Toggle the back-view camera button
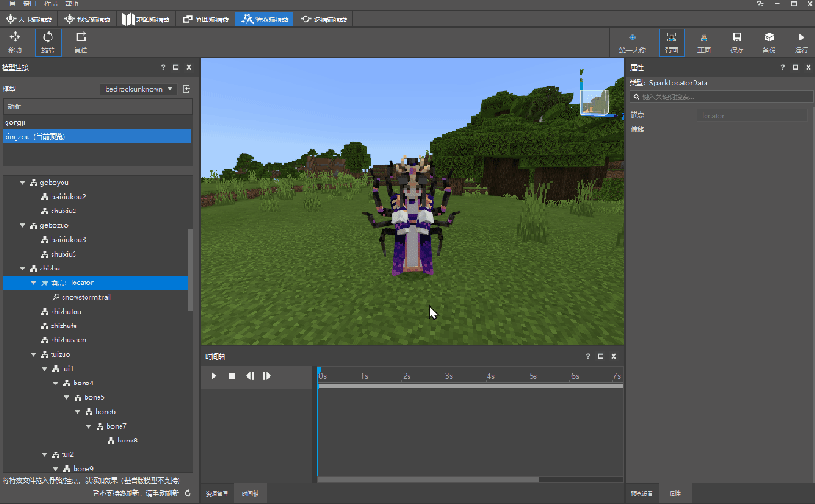 pyautogui.click(x=672, y=42)
